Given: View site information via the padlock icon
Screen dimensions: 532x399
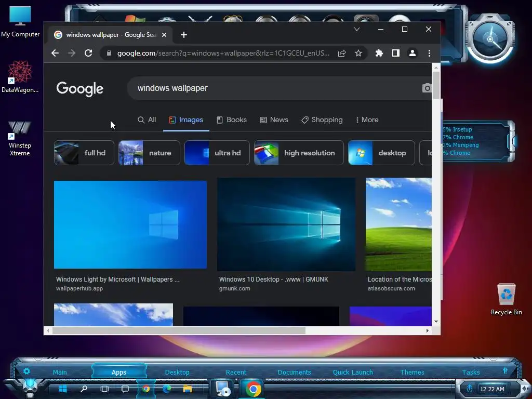Looking at the screenshot, I should [109, 54].
